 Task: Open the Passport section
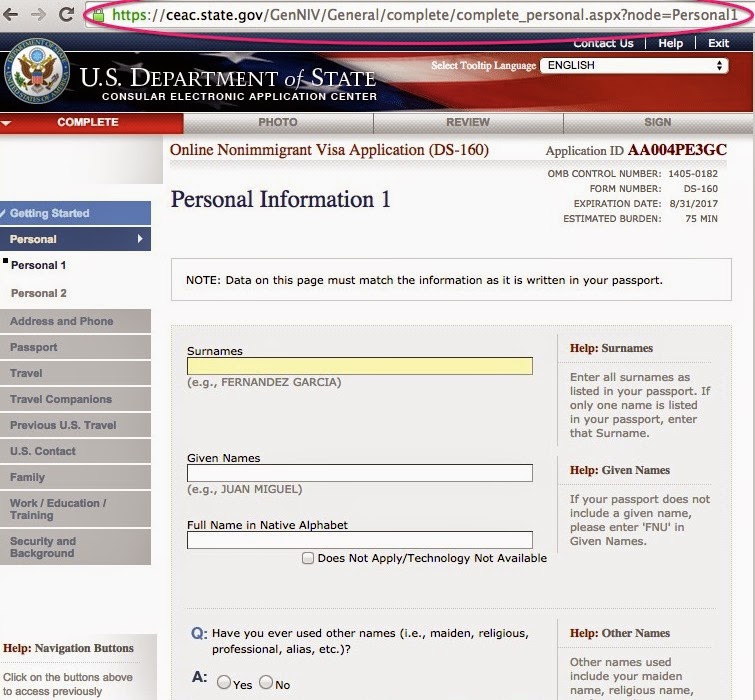(x=75, y=347)
